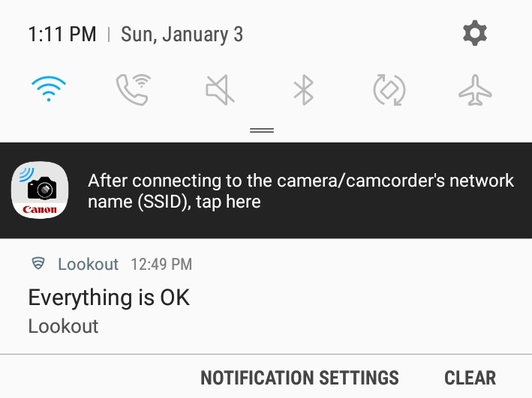Image resolution: width=532 pixels, height=398 pixels.
Task: Expand quick settings panel using drag handle
Action: pos(262,130)
